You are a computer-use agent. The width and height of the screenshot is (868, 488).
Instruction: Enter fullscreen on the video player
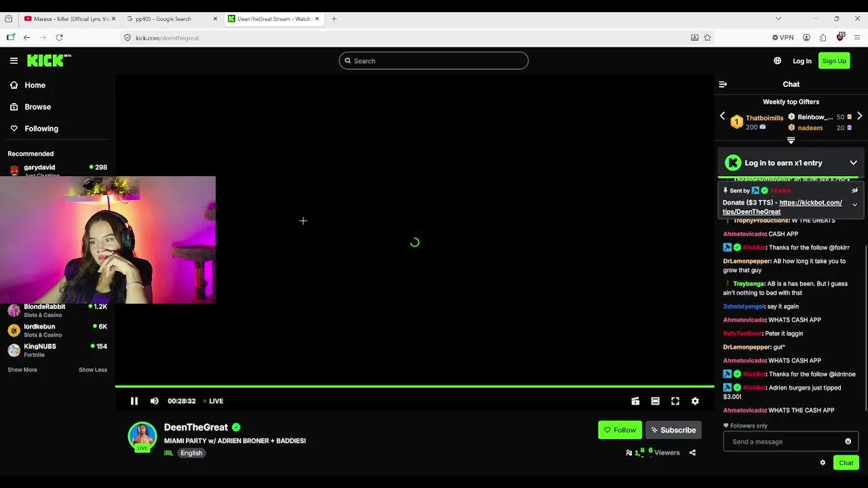675,401
